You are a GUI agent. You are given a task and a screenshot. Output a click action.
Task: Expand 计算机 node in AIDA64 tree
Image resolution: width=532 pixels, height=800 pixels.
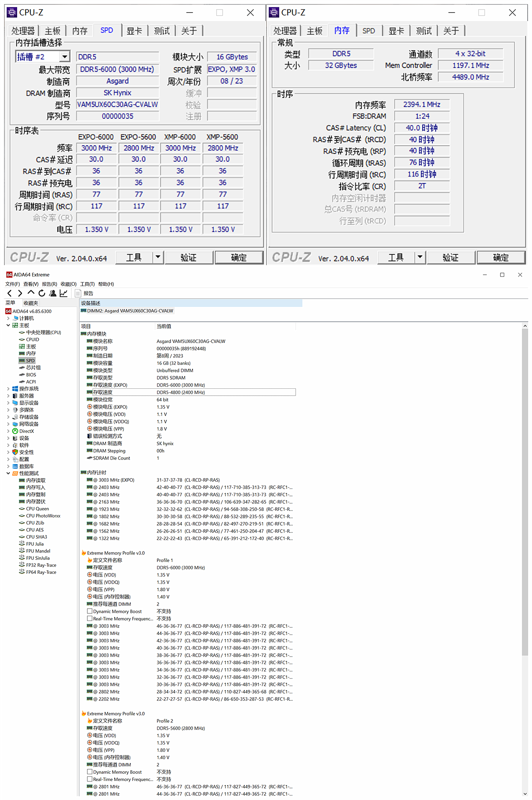(8, 318)
